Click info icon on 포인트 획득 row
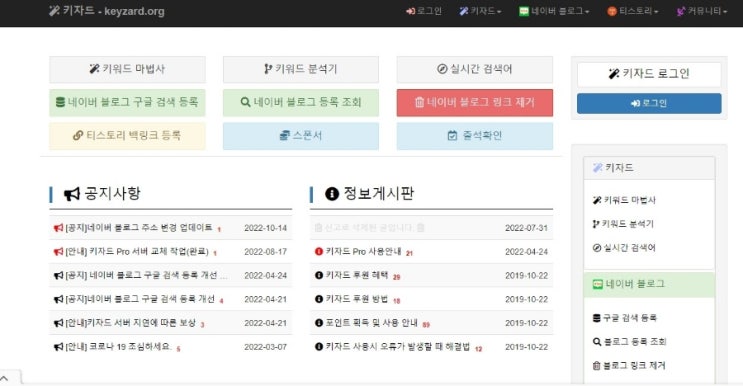Screen dimensions: 743x386 coord(319,323)
